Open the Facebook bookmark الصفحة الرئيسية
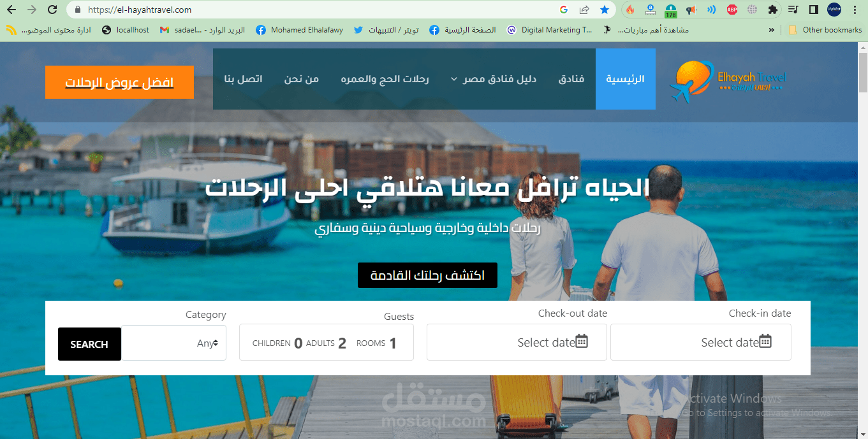This screenshot has width=868, height=439. 463,30
